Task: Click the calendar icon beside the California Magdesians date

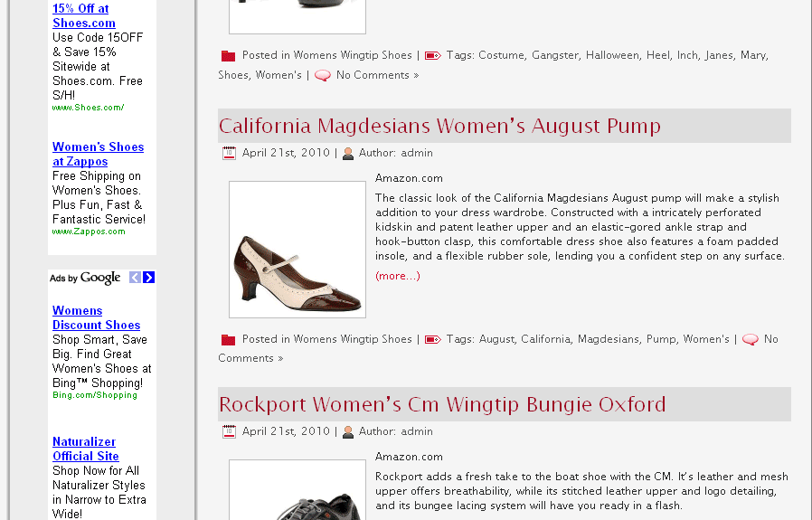Action: point(229,154)
